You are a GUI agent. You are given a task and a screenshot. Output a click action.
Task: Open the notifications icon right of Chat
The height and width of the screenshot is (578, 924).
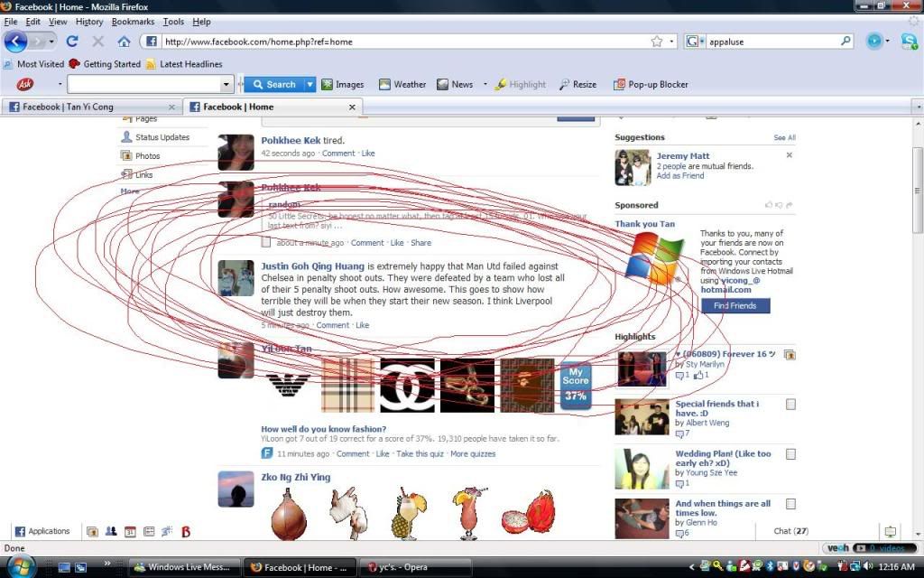[x=890, y=531]
